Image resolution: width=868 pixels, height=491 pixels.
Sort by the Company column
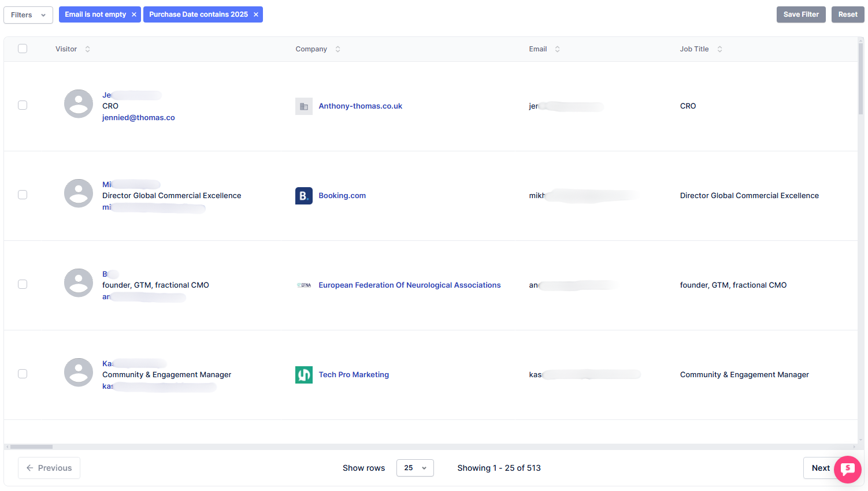(338, 49)
